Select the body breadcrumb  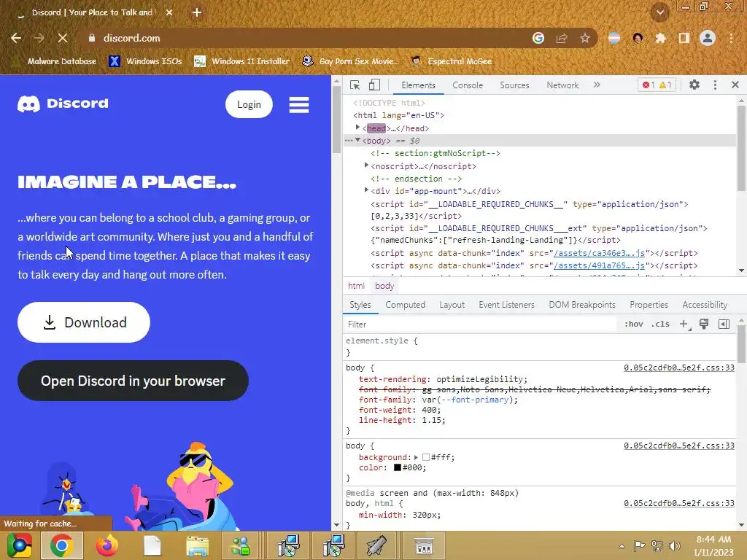click(384, 286)
